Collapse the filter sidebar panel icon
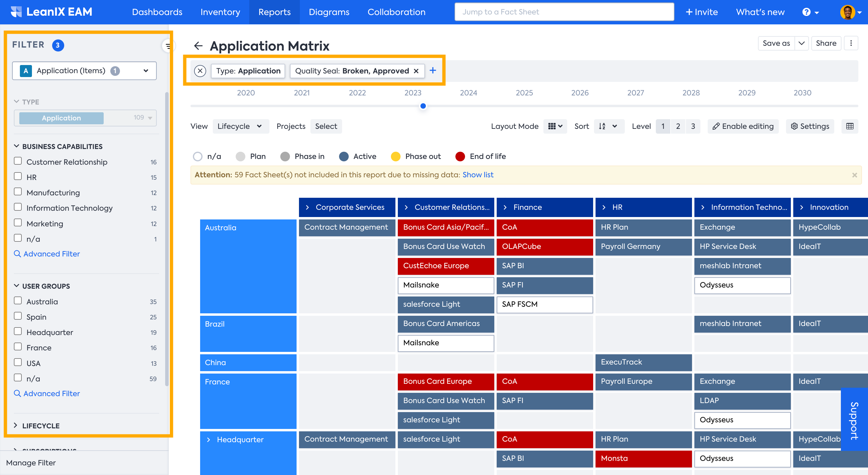Image resolution: width=868 pixels, height=475 pixels. (x=167, y=46)
